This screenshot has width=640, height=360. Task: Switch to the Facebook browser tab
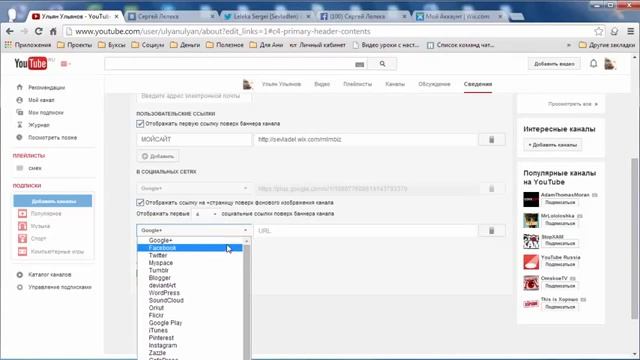[363, 16]
